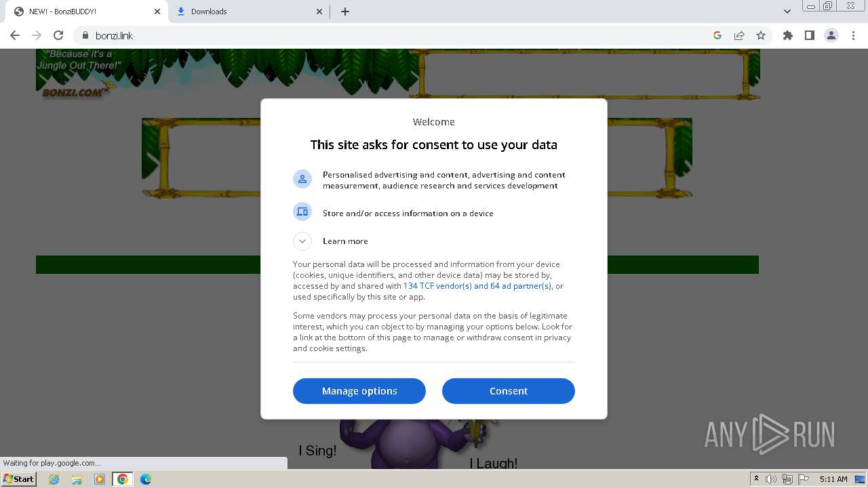The height and width of the screenshot is (488, 868).
Task: Expand the Learn more section
Action: (302, 241)
